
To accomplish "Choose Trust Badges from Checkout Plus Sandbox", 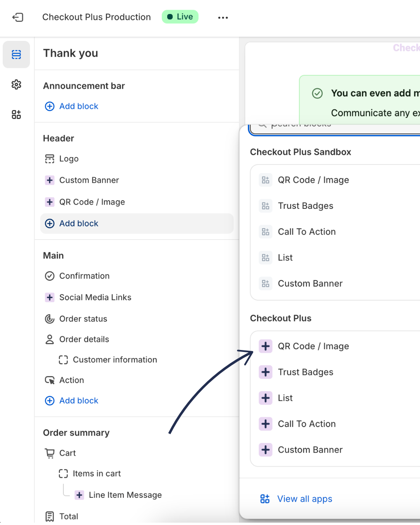I will pyautogui.click(x=305, y=206).
